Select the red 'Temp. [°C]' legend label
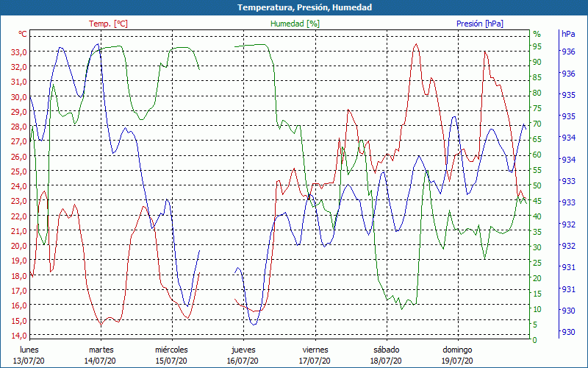The image size is (588, 368). pos(108,24)
